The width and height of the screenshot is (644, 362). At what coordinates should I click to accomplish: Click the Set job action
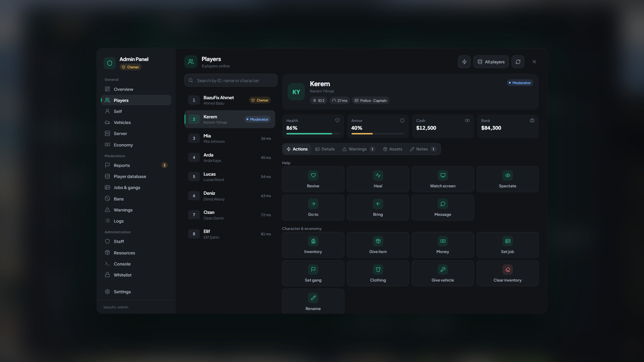click(x=507, y=245)
